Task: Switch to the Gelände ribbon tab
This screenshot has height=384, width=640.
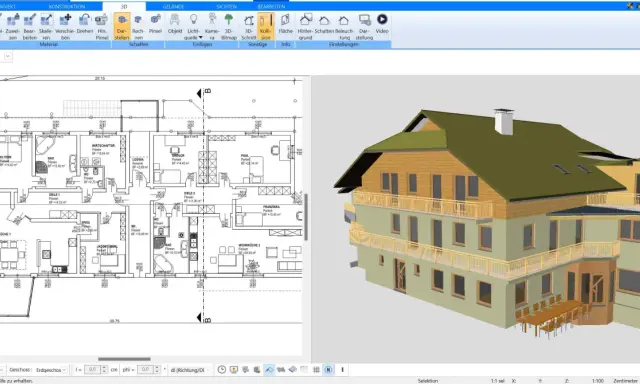Action: pyautogui.click(x=173, y=7)
